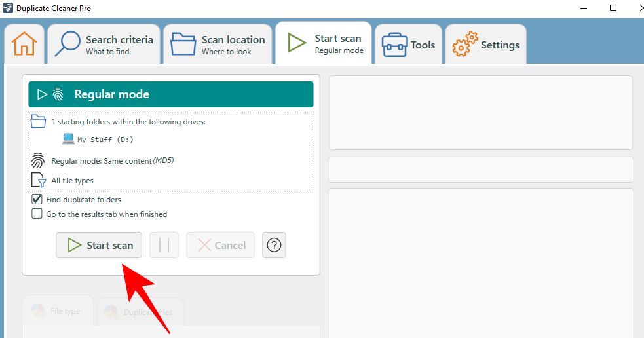This screenshot has height=338, width=644.
Task: Click the file filter icon beside All file types
Action: pos(39,180)
